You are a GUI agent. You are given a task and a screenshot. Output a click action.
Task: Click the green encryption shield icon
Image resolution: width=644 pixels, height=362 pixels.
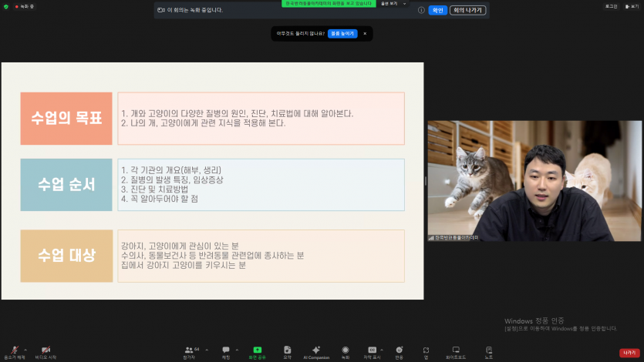[5, 7]
